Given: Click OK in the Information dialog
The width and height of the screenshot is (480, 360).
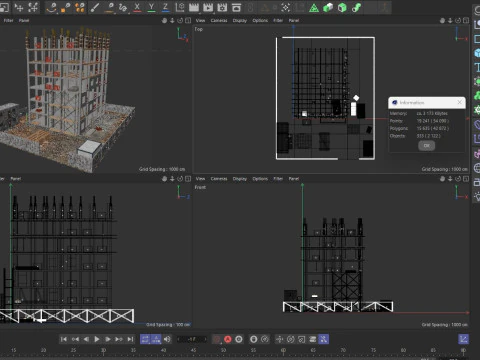Looking at the screenshot, I should [x=427, y=146].
